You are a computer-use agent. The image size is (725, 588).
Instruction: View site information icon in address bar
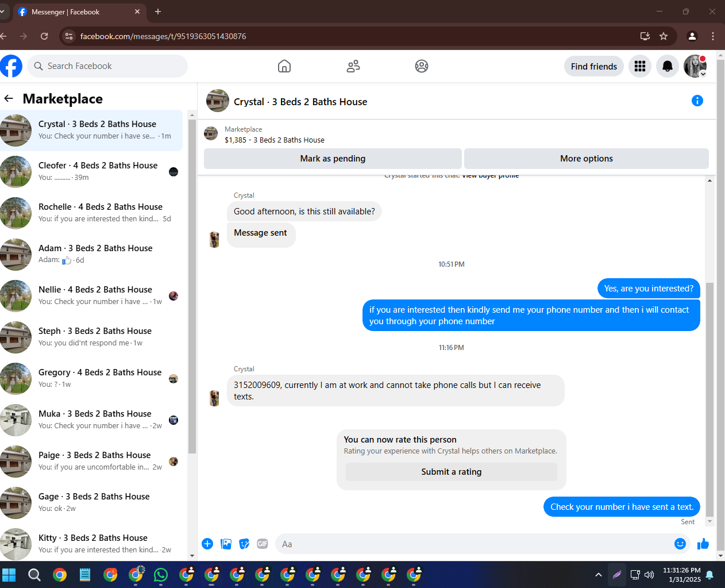(69, 36)
